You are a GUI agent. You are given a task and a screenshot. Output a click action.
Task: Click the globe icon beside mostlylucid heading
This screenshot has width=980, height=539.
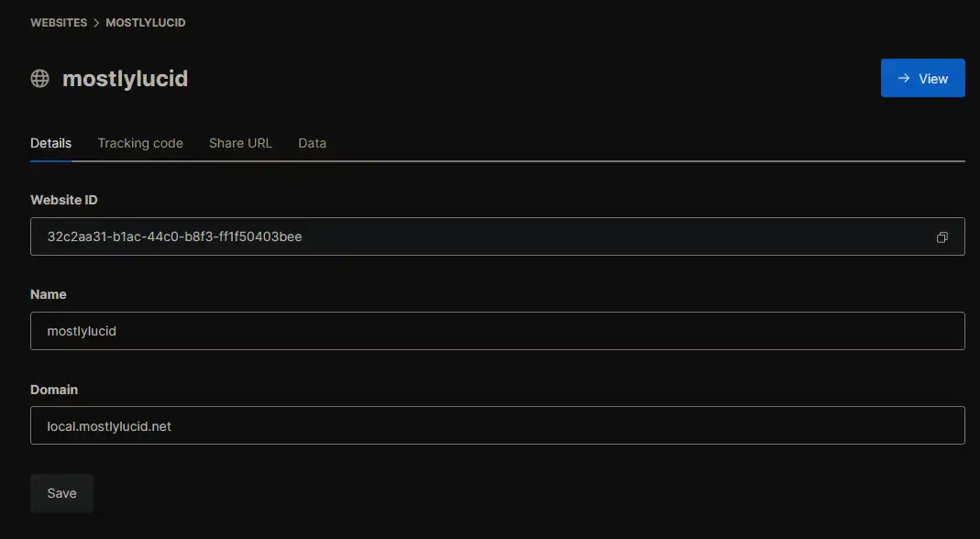[x=40, y=79]
